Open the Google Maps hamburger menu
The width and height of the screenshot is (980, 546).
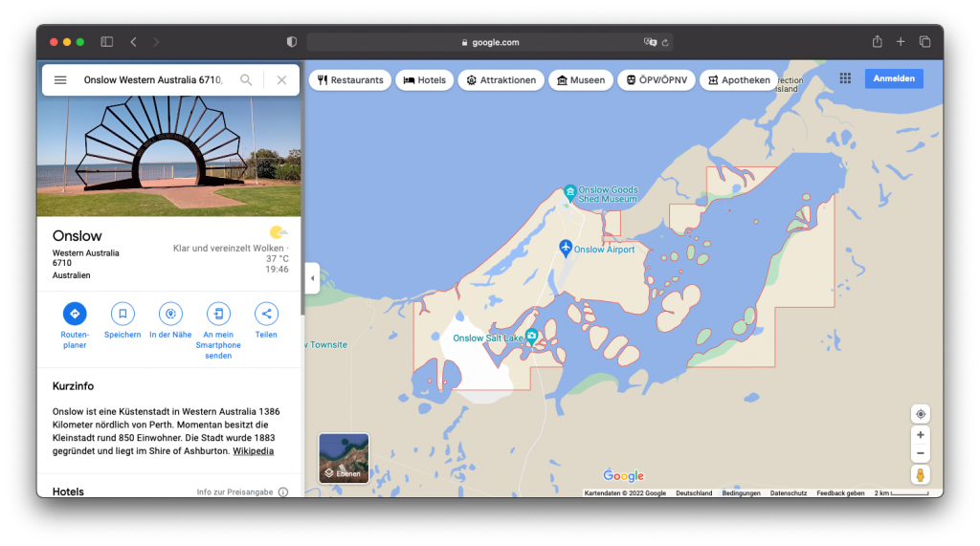click(x=60, y=80)
